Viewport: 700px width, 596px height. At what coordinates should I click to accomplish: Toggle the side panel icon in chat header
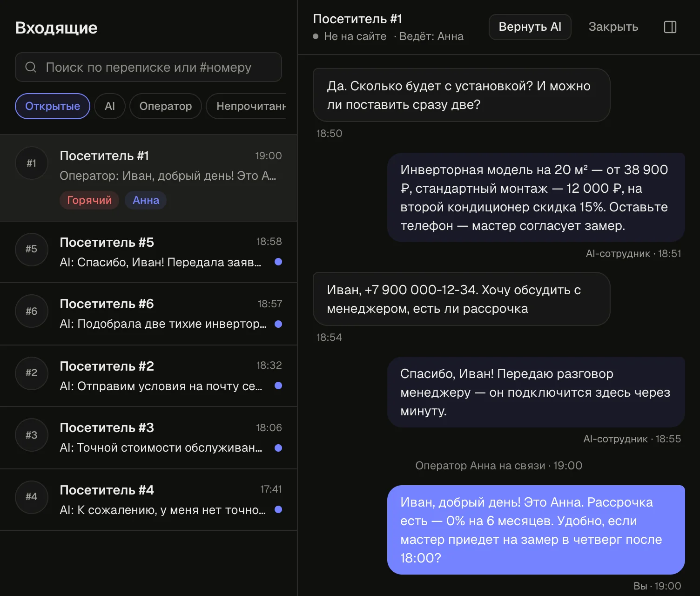(670, 27)
